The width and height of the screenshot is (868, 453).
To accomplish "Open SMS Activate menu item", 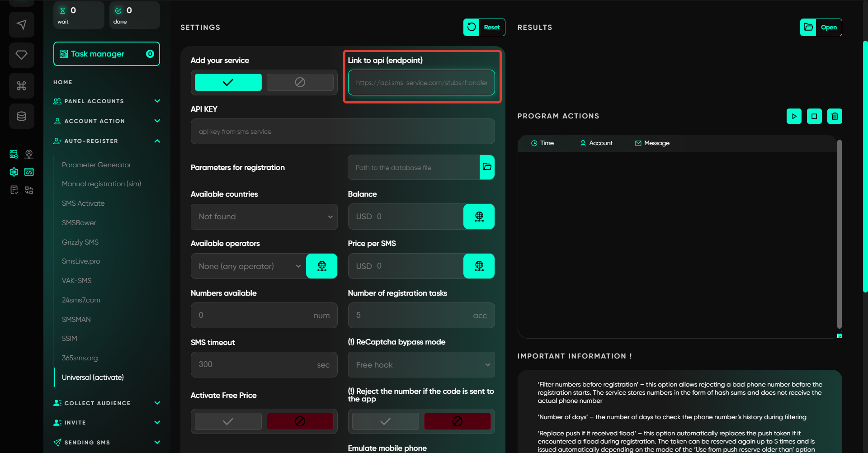I will tap(83, 203).
